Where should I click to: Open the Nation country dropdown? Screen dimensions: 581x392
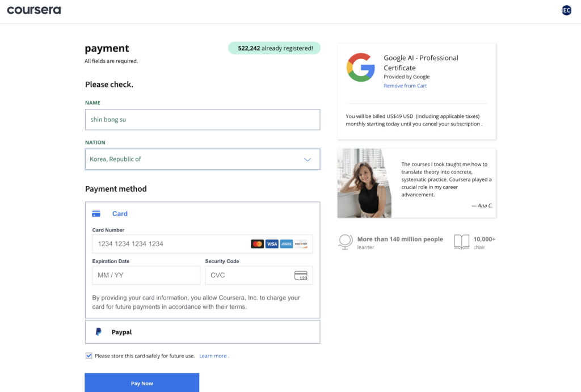[x=203, y=159]
